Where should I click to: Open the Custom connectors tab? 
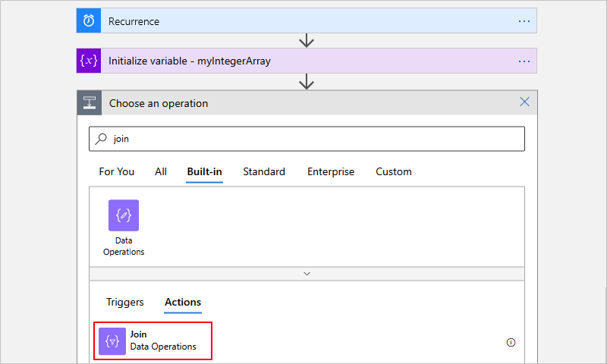[394, 172]
